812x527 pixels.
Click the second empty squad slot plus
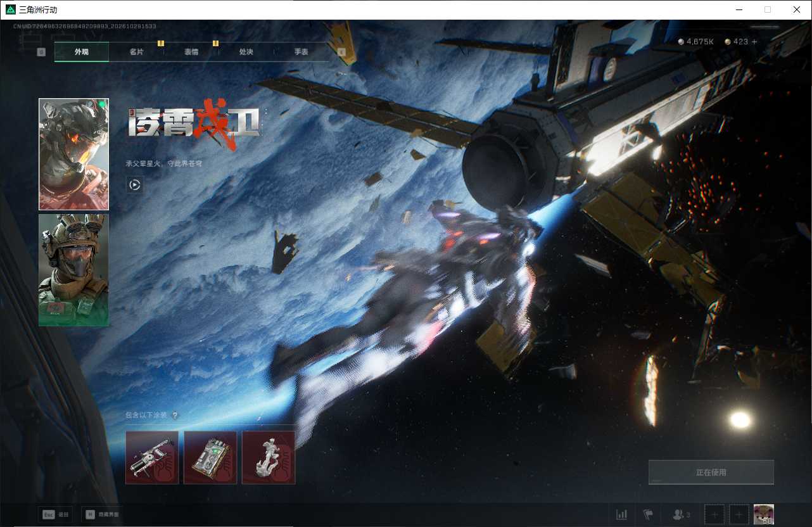(x=739, y=514)
